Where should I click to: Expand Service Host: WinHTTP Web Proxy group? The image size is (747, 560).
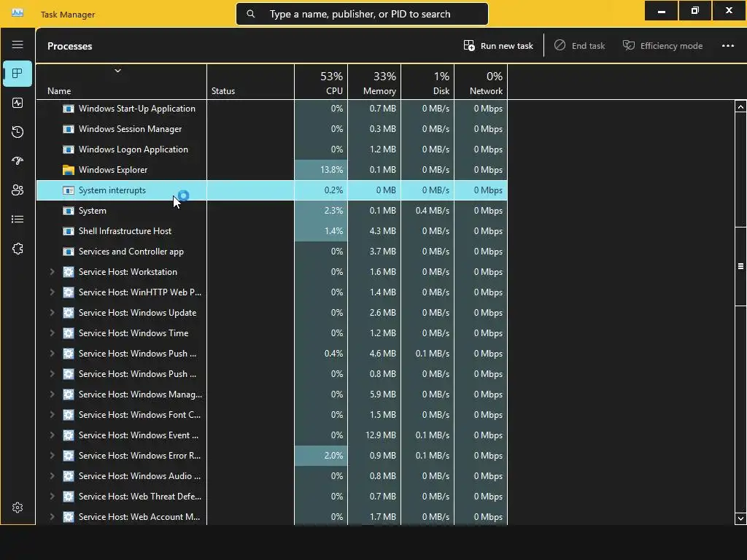(52, 292)
